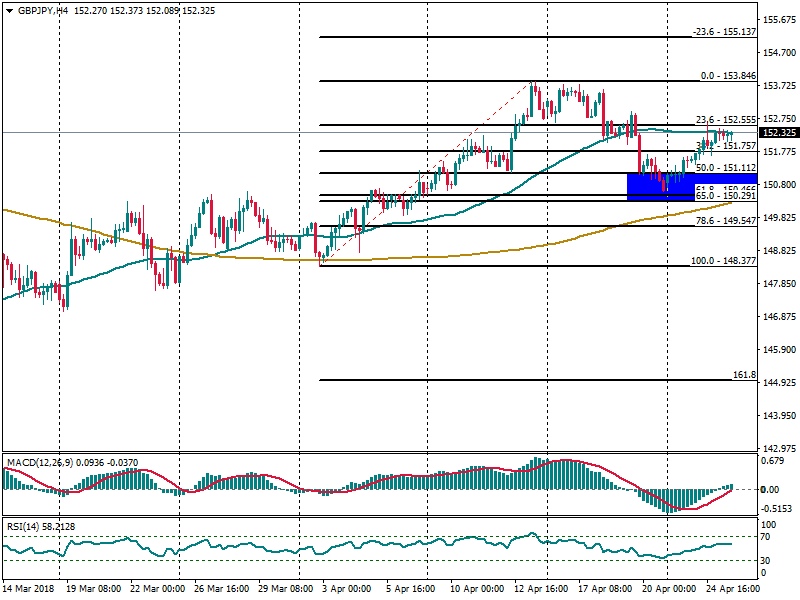Select the 161.8 Fibonacci extension label

pyautogui.click(x=743, y=375)
